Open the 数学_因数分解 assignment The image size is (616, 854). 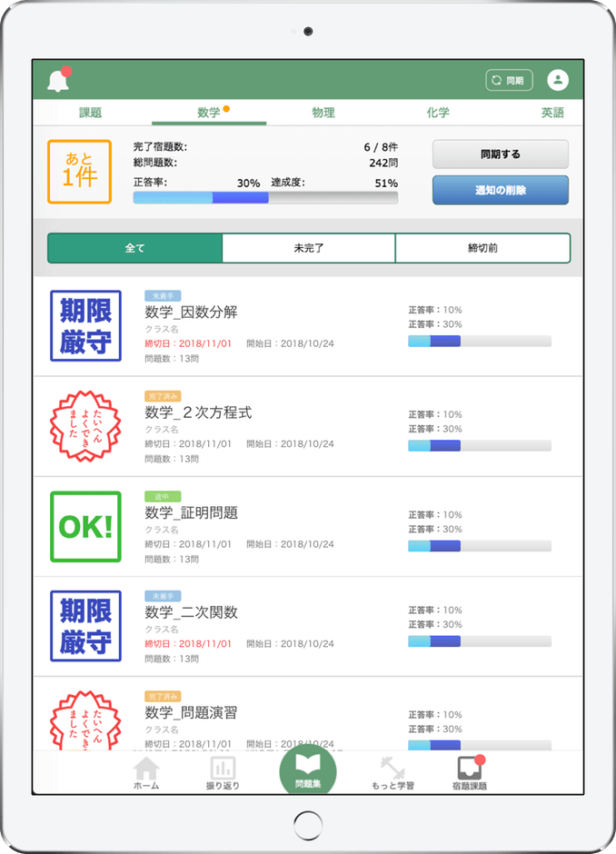point(192,312)
